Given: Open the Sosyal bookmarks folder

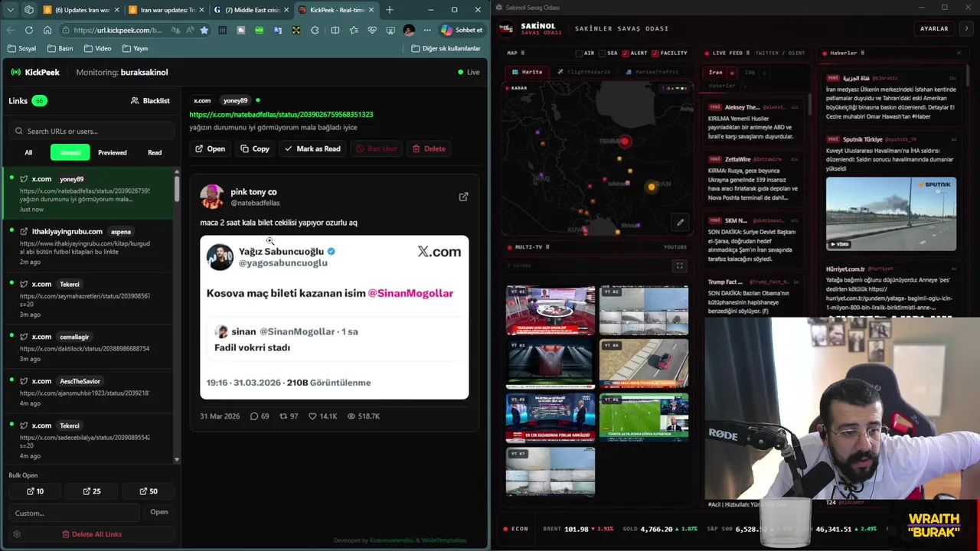Looking at the screenshot, I should [21, 48].
